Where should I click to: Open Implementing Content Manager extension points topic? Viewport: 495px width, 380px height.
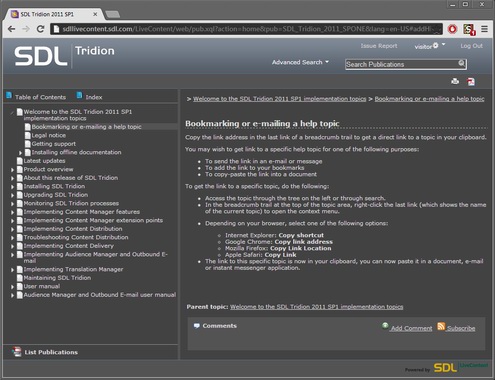pyautogui.click(x=93, y=220)
